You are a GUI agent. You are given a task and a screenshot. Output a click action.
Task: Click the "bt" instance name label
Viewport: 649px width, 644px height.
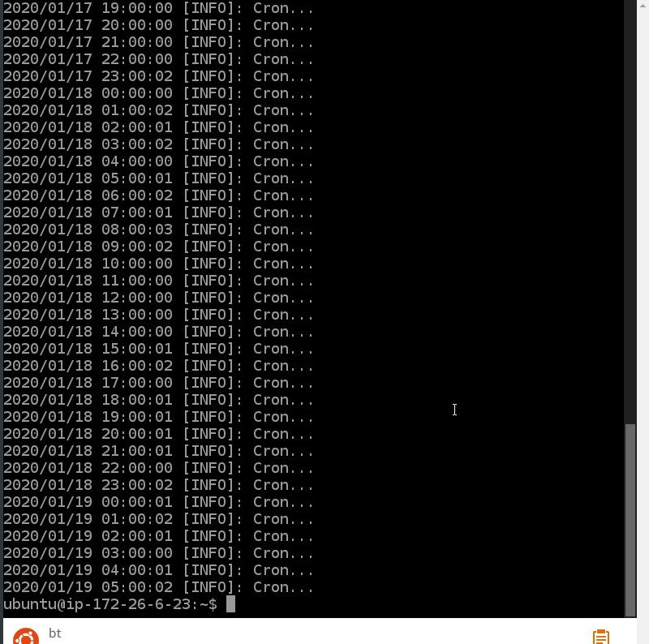(x=54, y=633)
